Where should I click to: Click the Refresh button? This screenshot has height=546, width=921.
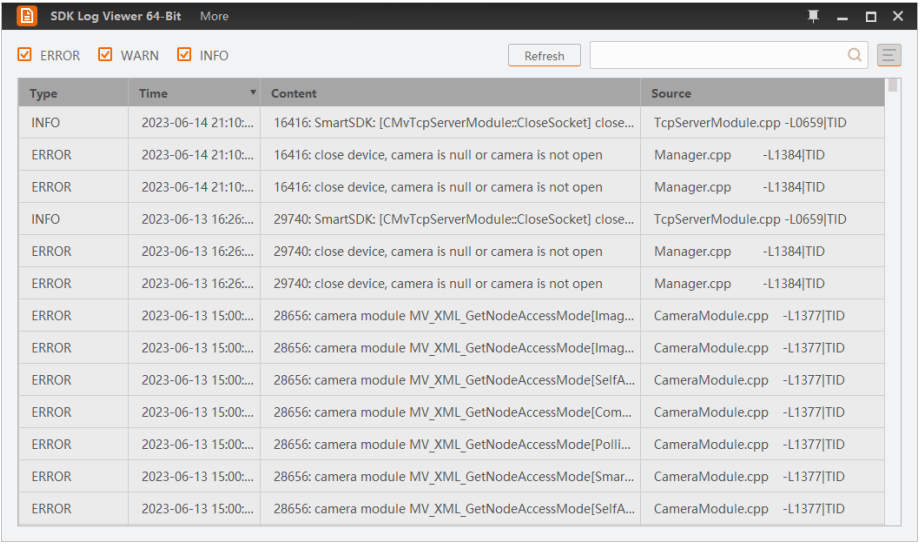(545, 56)
